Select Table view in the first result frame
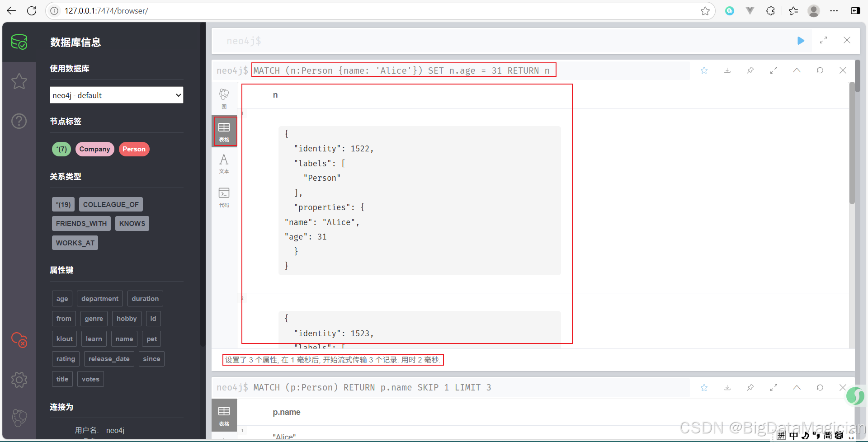Image resolution: width=868 pixels, height=442 pixels. [x=224, y=132]
